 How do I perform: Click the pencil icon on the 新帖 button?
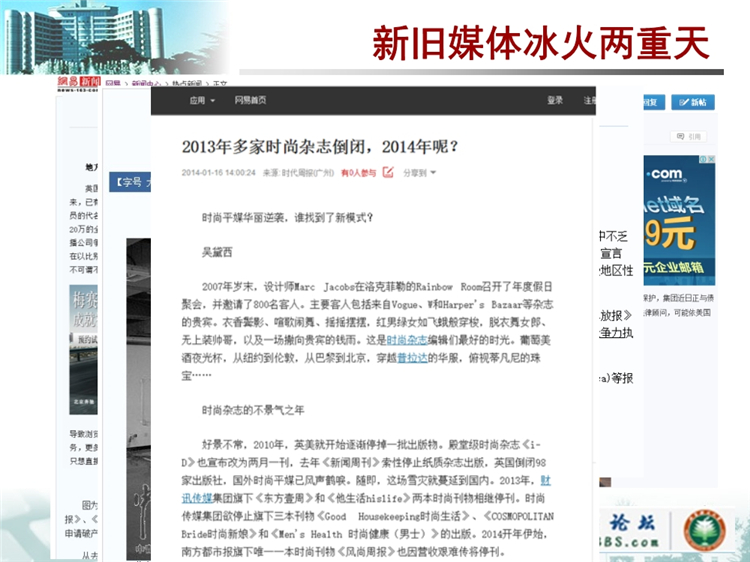pyautogui.click(x=684, y=102)
